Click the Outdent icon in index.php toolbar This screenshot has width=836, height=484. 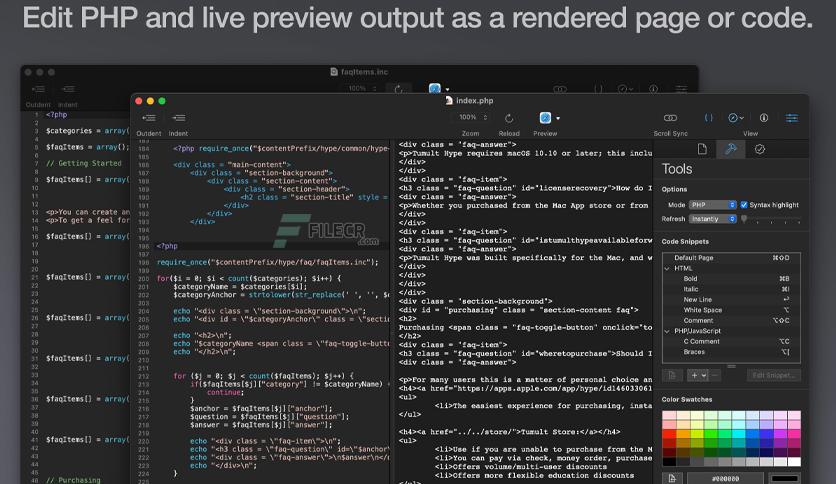coord(149,118)
